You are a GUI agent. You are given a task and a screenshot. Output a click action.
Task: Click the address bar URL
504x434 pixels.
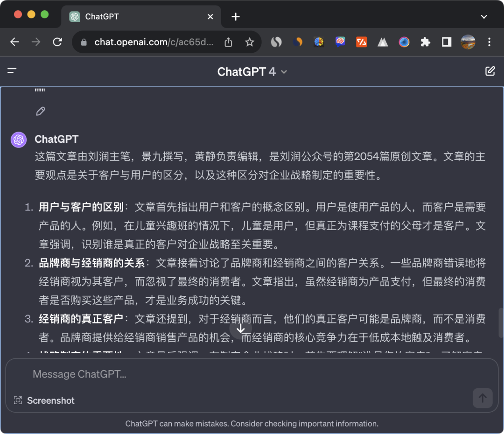pos(154,42)
